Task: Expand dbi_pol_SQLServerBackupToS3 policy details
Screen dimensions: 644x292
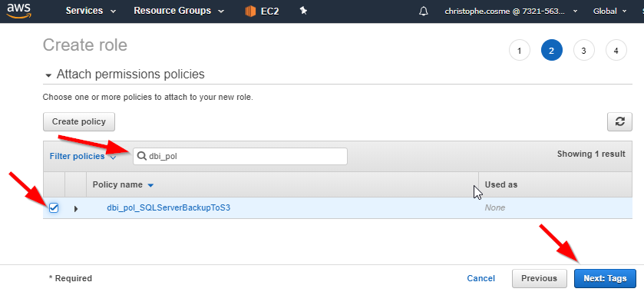Action: click(76, 208)
